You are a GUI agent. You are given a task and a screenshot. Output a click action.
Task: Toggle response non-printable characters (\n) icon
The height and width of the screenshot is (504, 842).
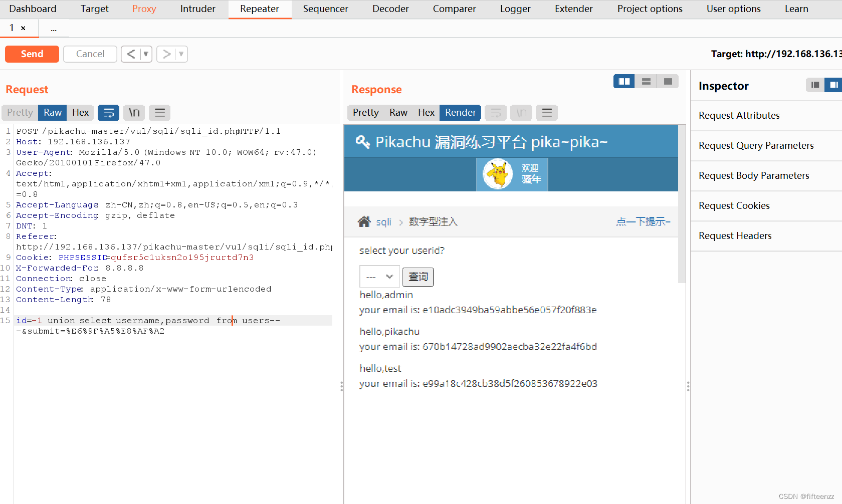(x=521, y=113)
